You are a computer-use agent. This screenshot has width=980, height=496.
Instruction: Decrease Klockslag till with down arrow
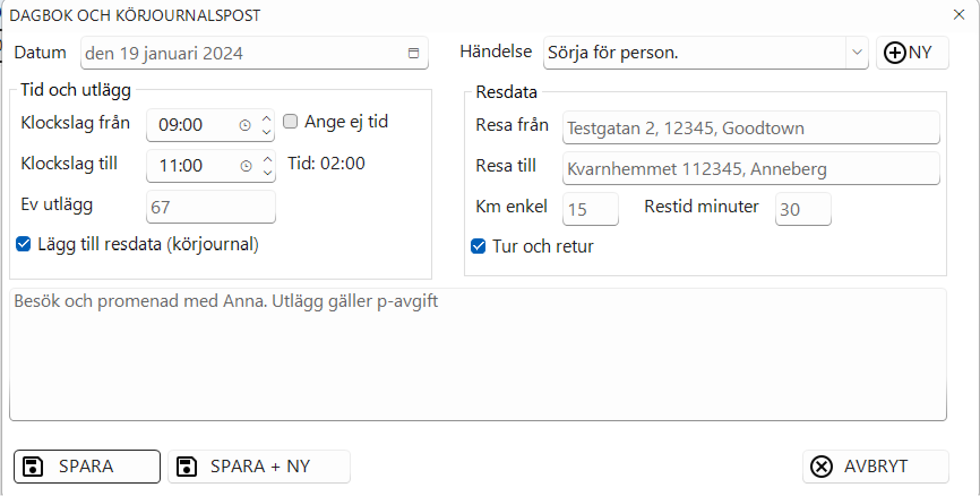click(267, 172)
